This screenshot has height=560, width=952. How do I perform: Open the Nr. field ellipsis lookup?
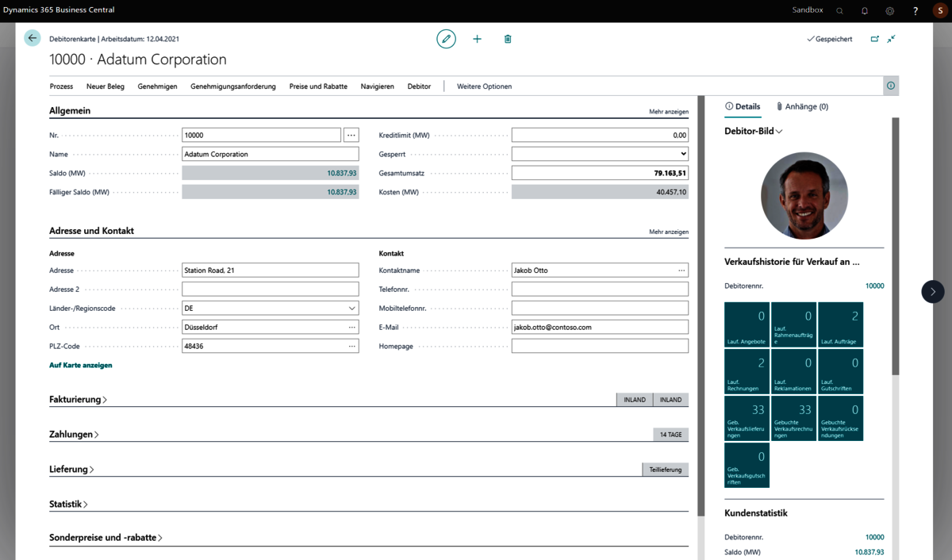pyautogui.click(x=351, y=136)
